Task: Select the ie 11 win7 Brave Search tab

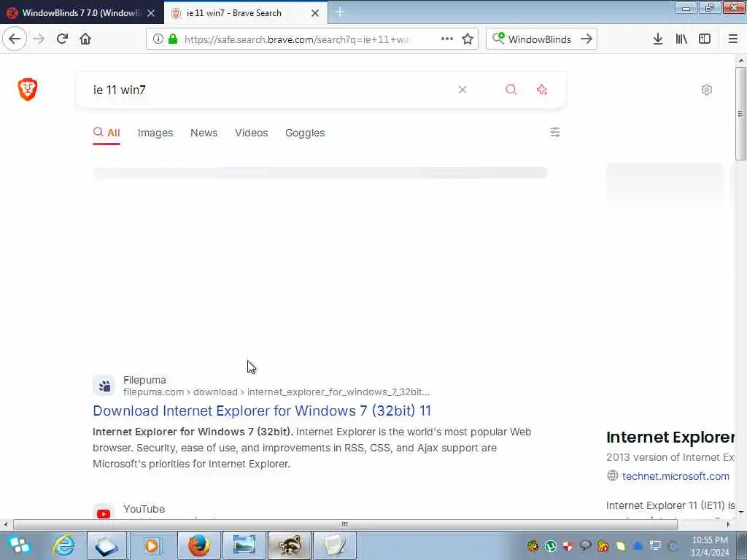Action: pyautogui.click(x=245, y=13)
